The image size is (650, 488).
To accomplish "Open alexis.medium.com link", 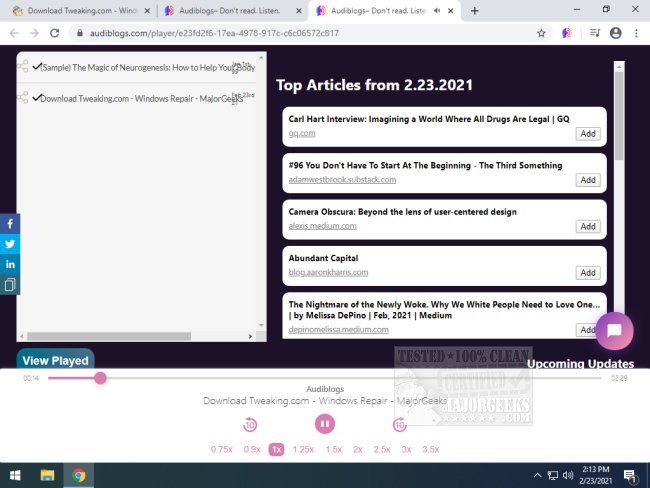I will coord(323,226).
